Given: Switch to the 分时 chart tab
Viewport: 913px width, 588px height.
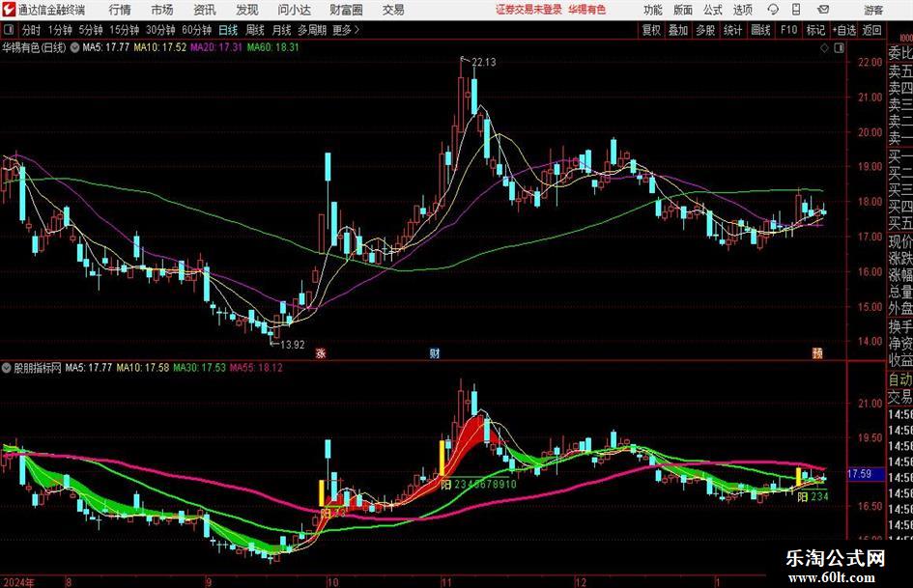Looking at the screenshot, I should click(x=31, y=30).
